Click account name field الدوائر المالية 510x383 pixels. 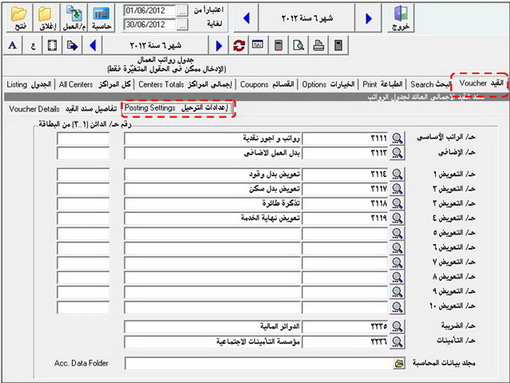(x=213, y=326)
